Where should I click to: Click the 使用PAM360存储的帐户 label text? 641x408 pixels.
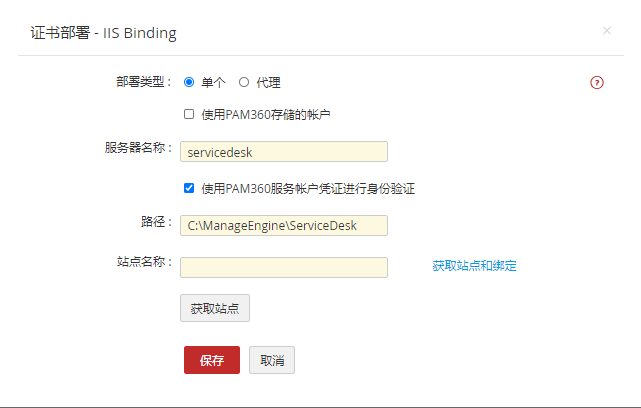pos(265,115)
